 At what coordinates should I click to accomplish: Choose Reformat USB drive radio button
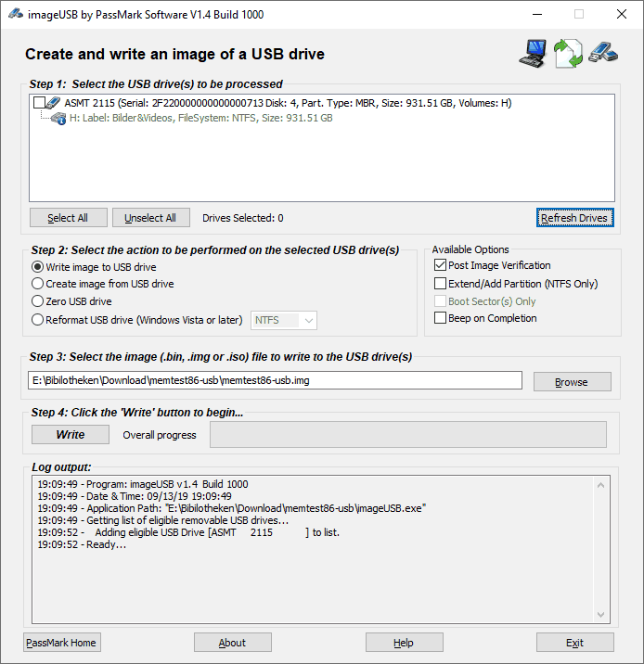point(38,320)
